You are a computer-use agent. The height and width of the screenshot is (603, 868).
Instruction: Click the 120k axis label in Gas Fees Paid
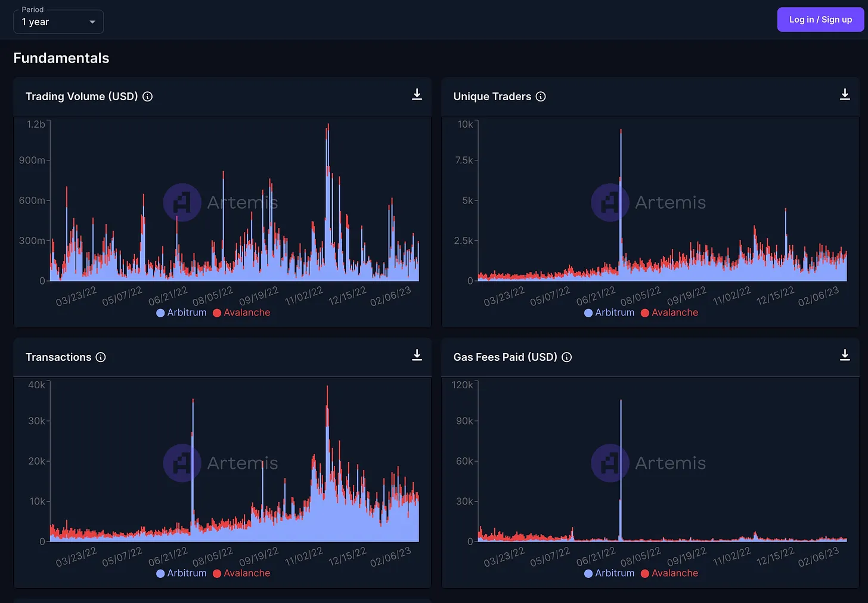click(x=463, y=385)
